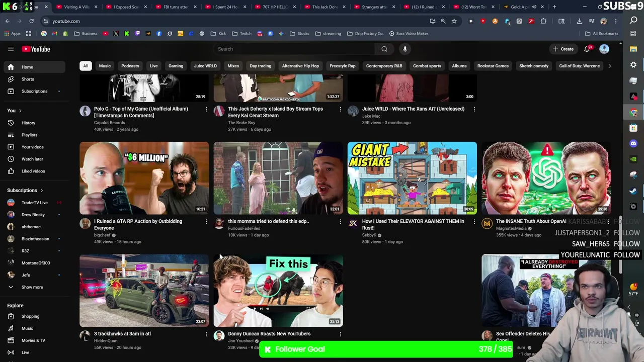Open Discord in the taskbar
Image resolution: width=644 pixels, height=362 pixels.
(x=633, y=143)
